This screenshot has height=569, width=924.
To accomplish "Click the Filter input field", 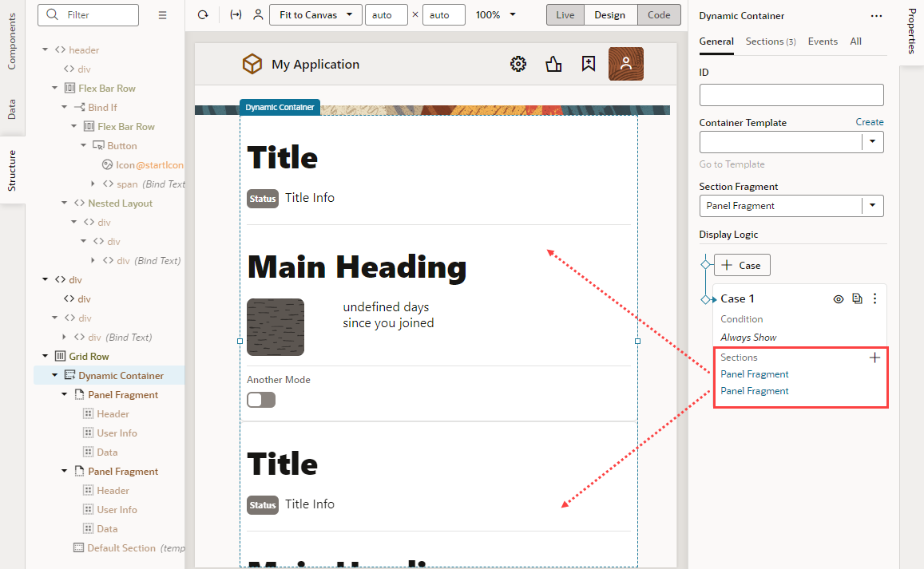I will click(x=89, y=14).
